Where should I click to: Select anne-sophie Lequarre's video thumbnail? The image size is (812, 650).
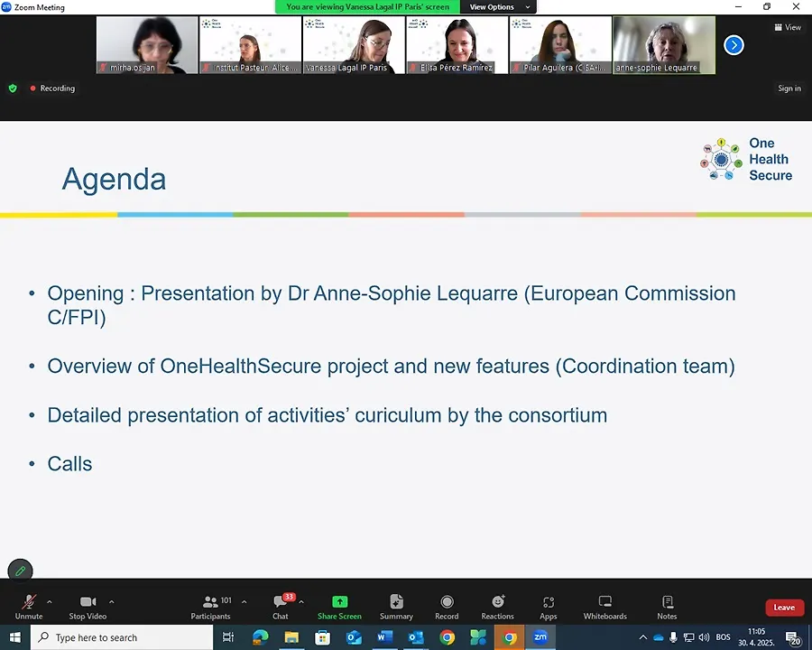664,45
